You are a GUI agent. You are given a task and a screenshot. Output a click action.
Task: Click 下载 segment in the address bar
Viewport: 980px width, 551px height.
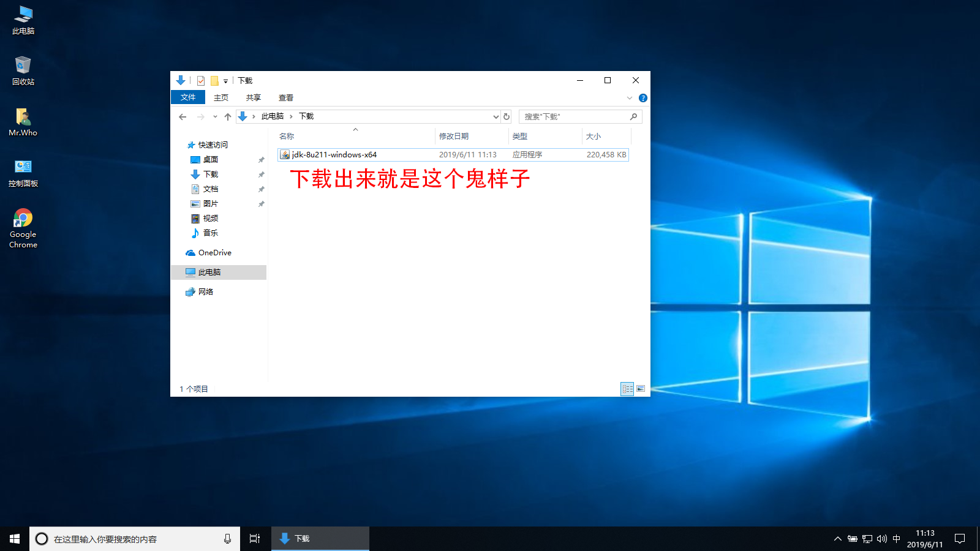point(306,116)
